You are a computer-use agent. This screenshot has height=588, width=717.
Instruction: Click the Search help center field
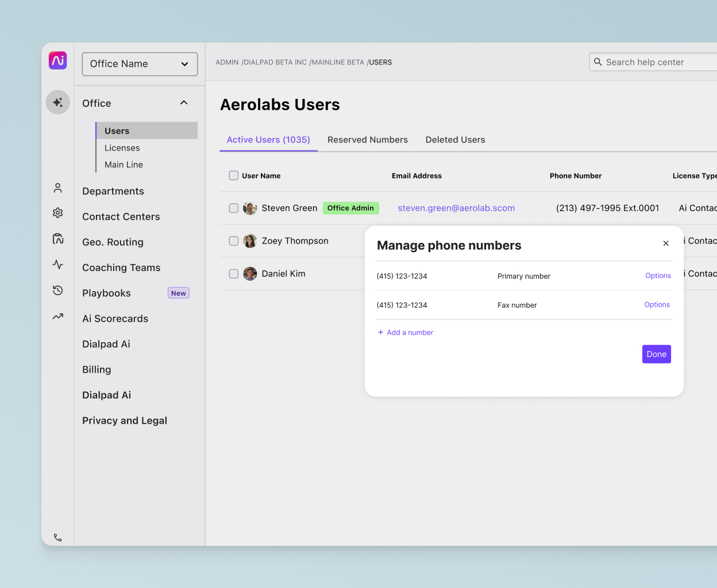(655, 61)
